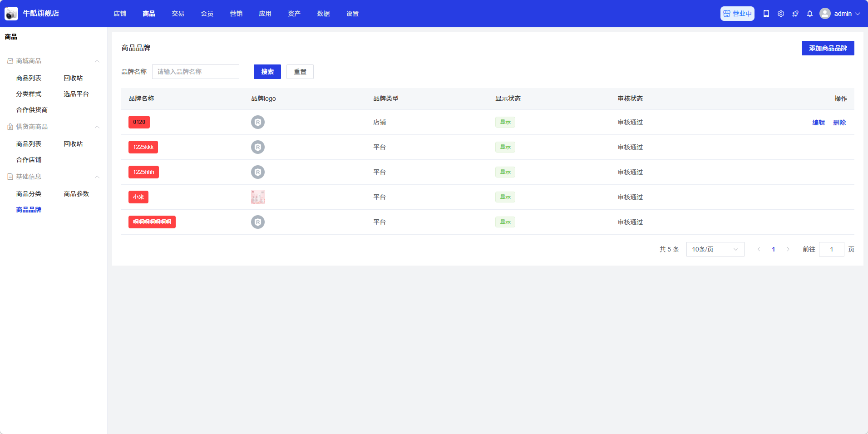Open 回收站 under 供货商商品
The image size is (868, 434).
coord(73,144)
